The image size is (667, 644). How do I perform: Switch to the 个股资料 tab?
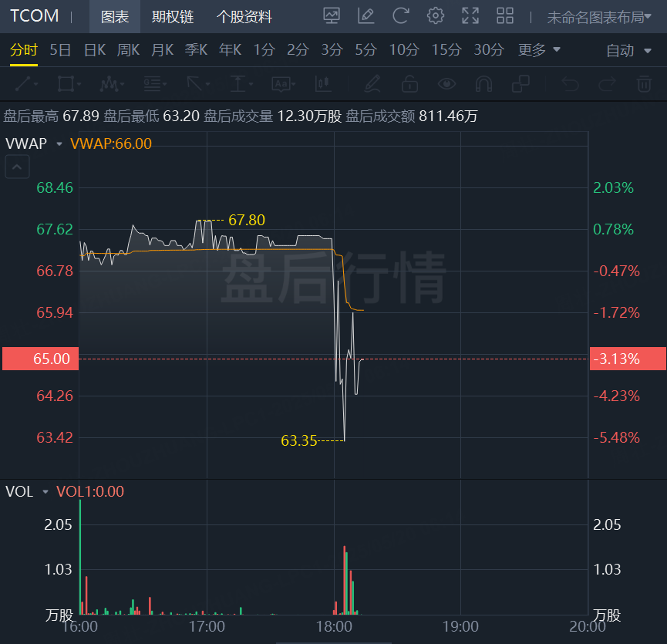coord(244,17)
